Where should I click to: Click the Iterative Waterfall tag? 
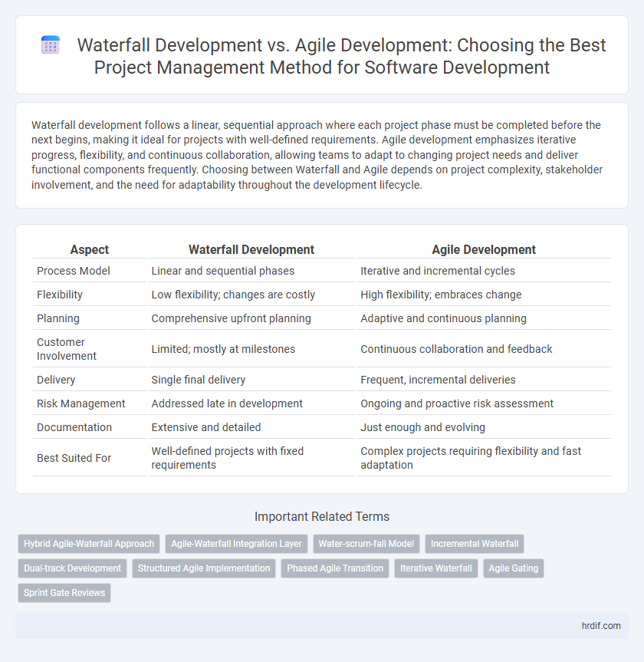tap(436, 568)
